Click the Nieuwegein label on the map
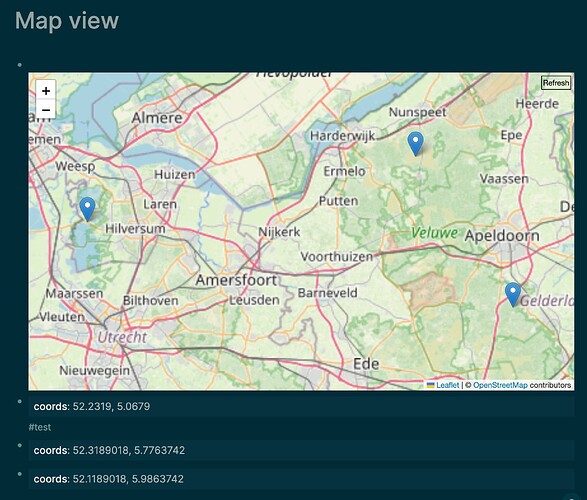 point(94,371)
